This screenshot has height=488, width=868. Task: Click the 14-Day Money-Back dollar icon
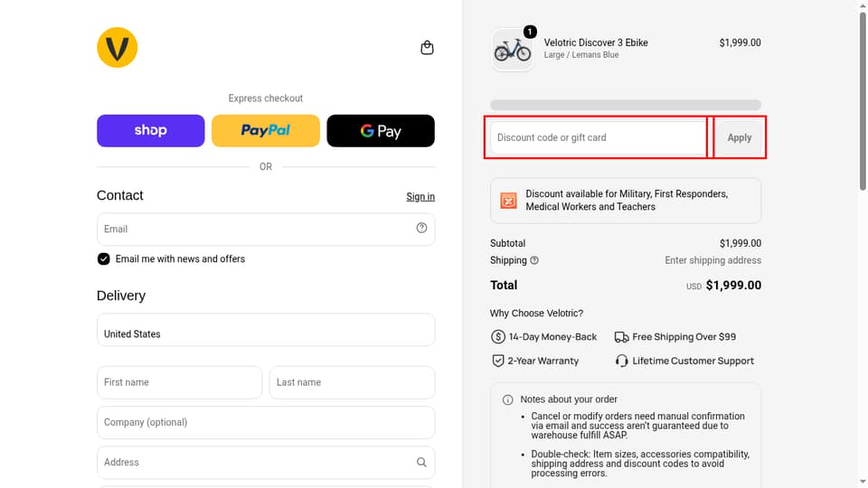click(x=497, y=336)
